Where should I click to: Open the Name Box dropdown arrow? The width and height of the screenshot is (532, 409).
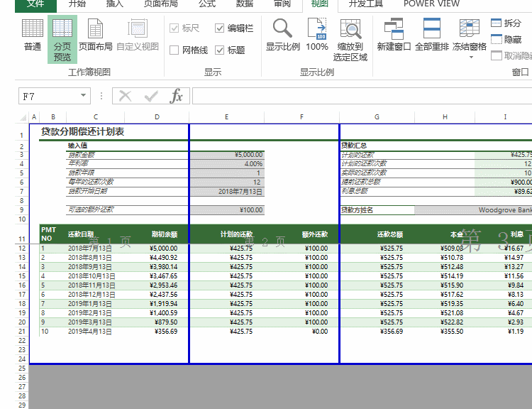(84, 97)
